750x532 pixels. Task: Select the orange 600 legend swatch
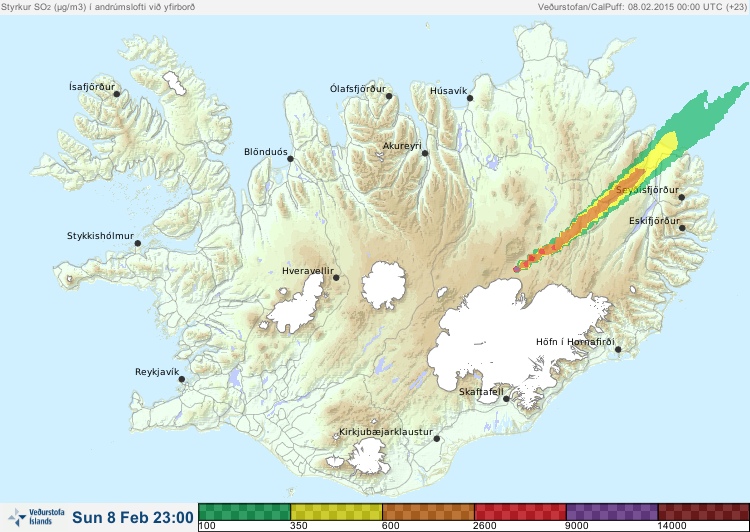(x=428, y=512)
